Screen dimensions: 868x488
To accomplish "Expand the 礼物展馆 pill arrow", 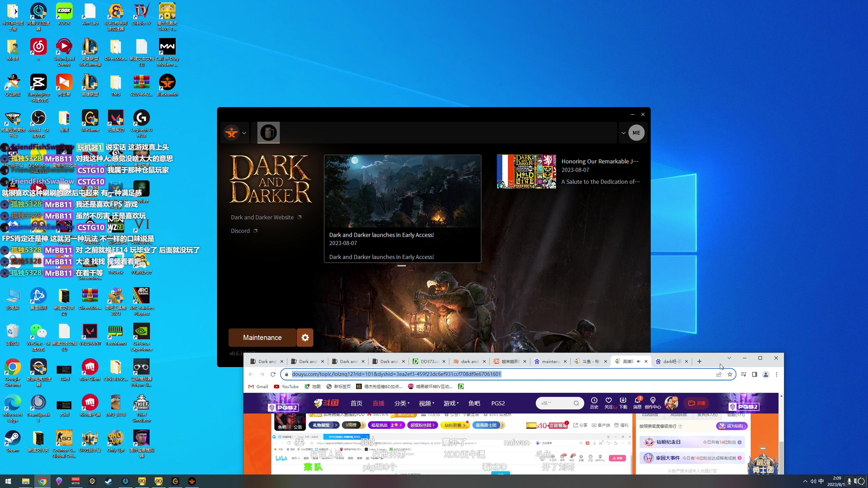I will click(336, 425).
